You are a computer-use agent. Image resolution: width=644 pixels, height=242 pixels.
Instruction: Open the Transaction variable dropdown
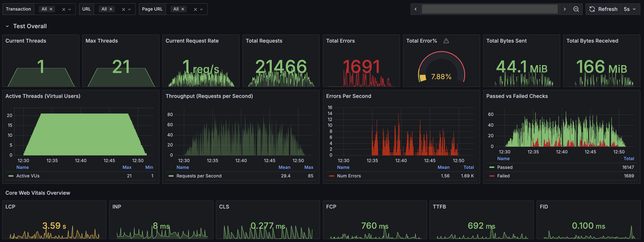coord(70,9)
